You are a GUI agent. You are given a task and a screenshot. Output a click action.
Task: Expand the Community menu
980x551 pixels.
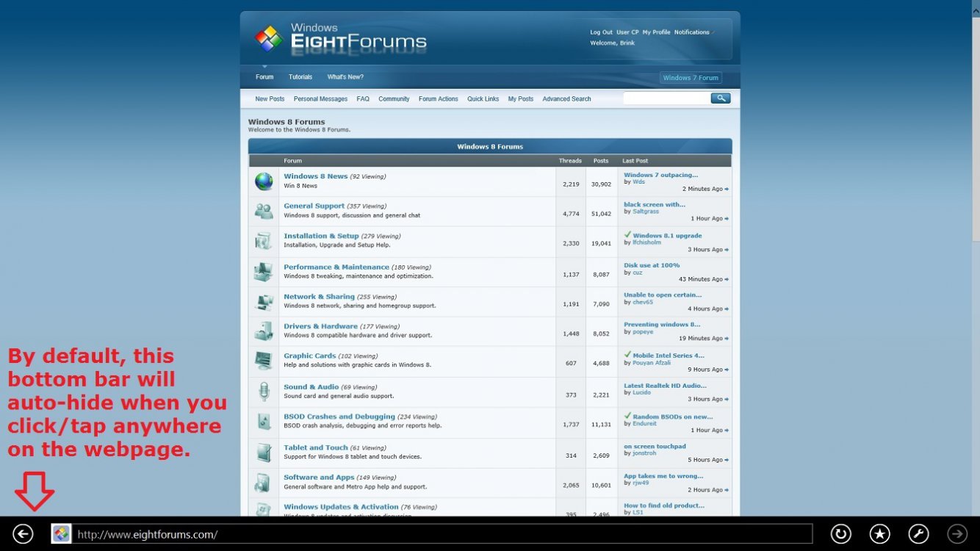pyautogui.click(x=394, y=99)
